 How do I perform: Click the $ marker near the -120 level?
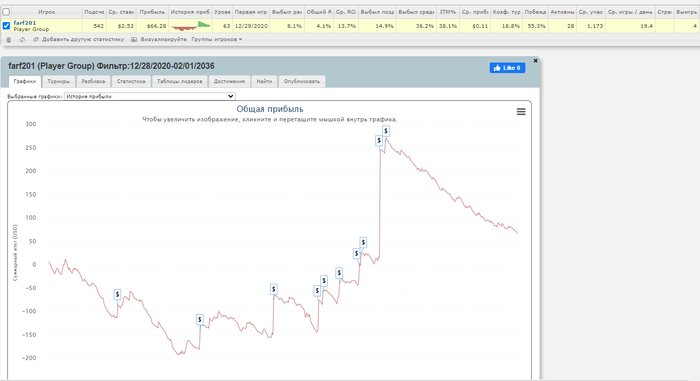click(x=200, y=320)
